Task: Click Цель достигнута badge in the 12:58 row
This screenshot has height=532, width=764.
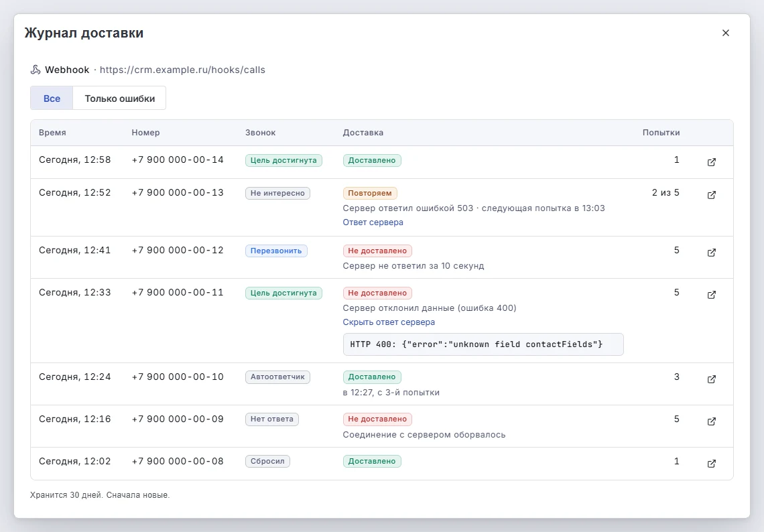Action: tap(283, 160)
